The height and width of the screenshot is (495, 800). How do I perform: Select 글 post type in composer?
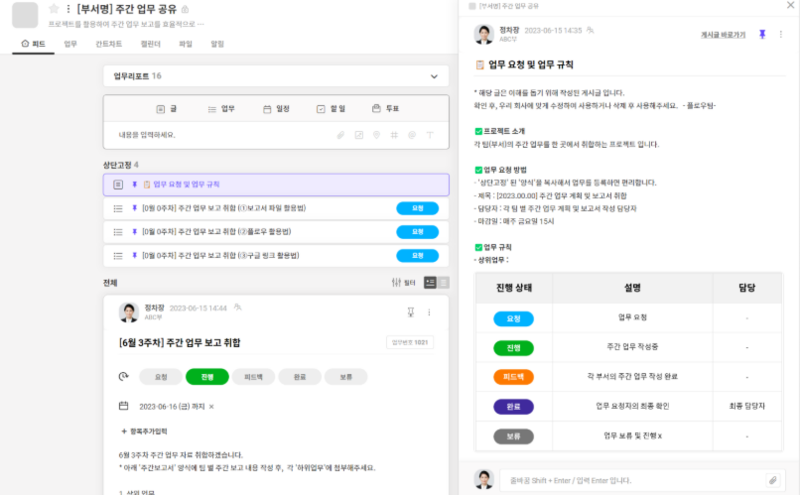point(166,109)
